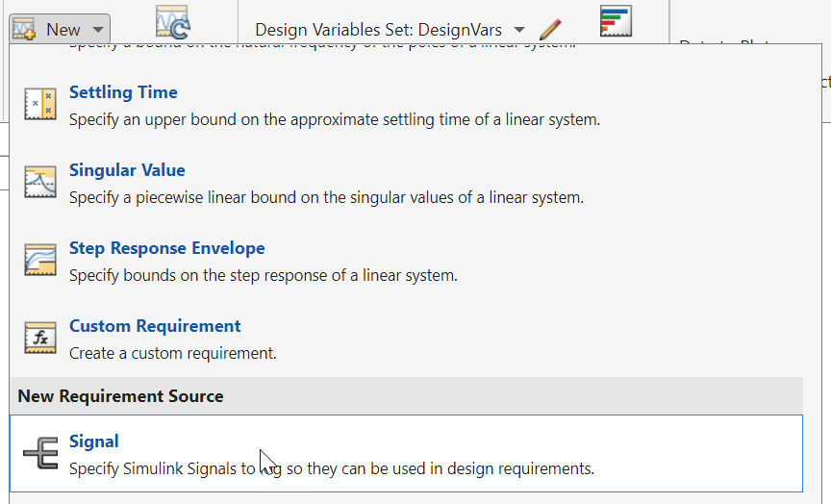Click the Step Response Envelope icon
The height and width of the screenshot is (504, 831).
coord(40,260)
